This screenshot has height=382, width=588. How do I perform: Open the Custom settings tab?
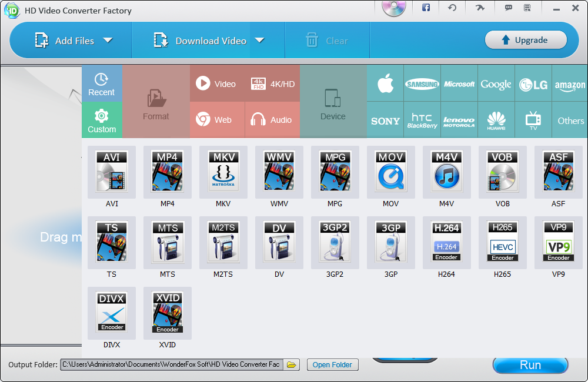(x=102, y=120)
